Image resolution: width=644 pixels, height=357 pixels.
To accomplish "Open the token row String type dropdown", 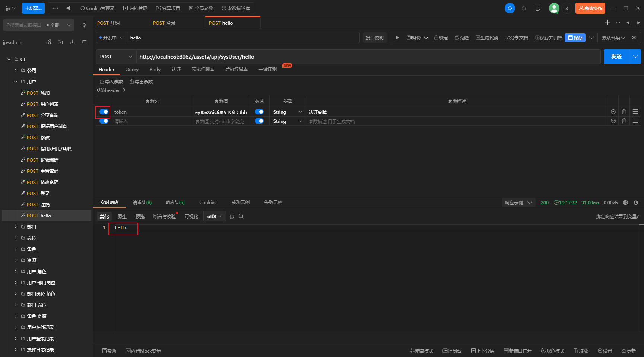I will click(288, 112).
